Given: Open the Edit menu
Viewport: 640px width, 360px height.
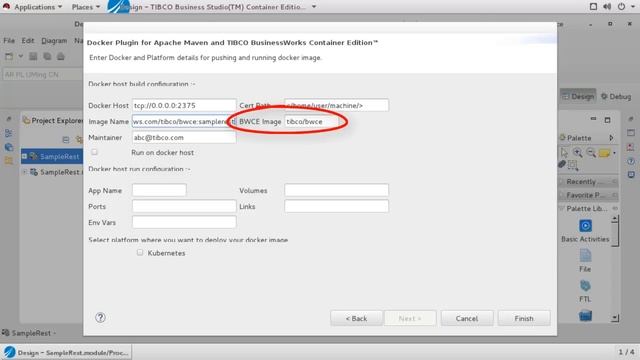Looking at the screenshot, I should coord(28,40).
